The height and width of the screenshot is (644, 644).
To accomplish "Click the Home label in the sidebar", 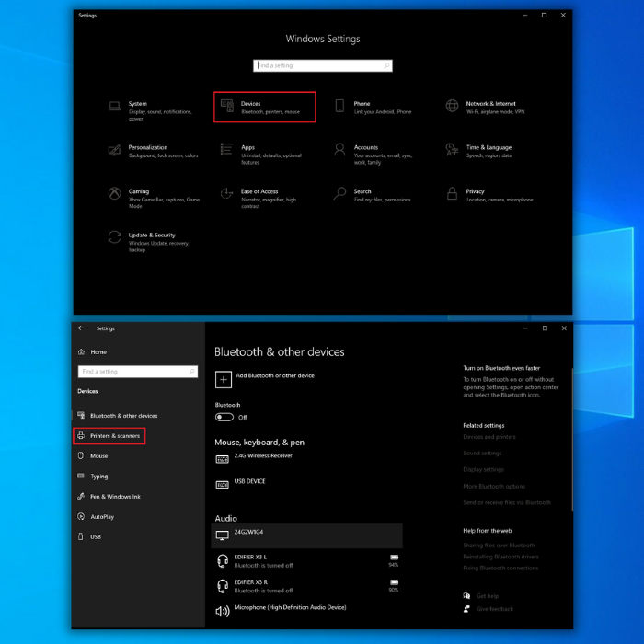I will [x=98, y=352].
